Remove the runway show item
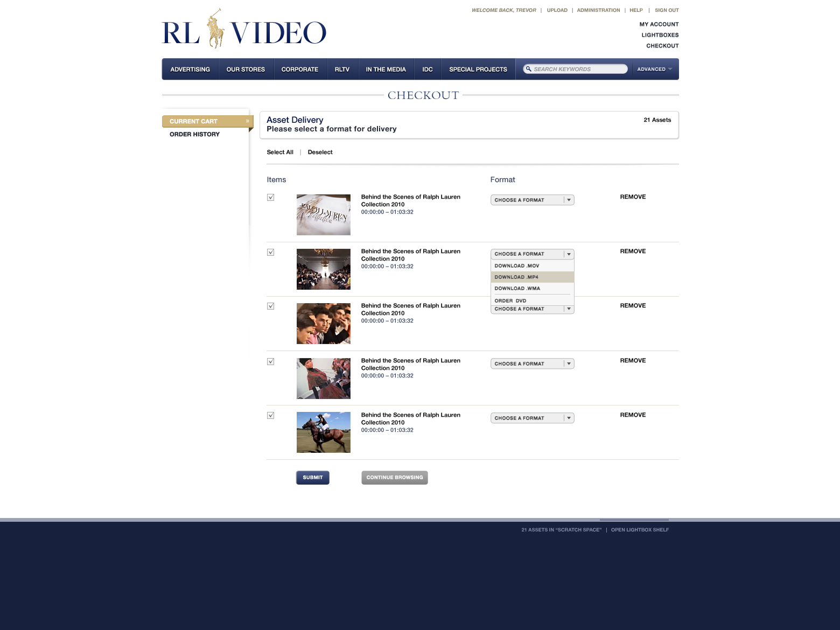 click(633, 251)
